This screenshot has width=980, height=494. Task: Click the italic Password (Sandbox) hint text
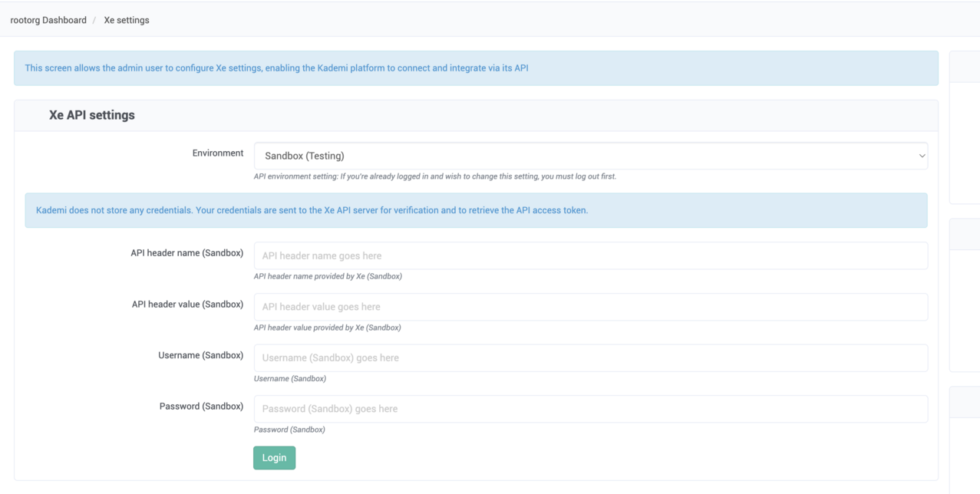point(289,430)
